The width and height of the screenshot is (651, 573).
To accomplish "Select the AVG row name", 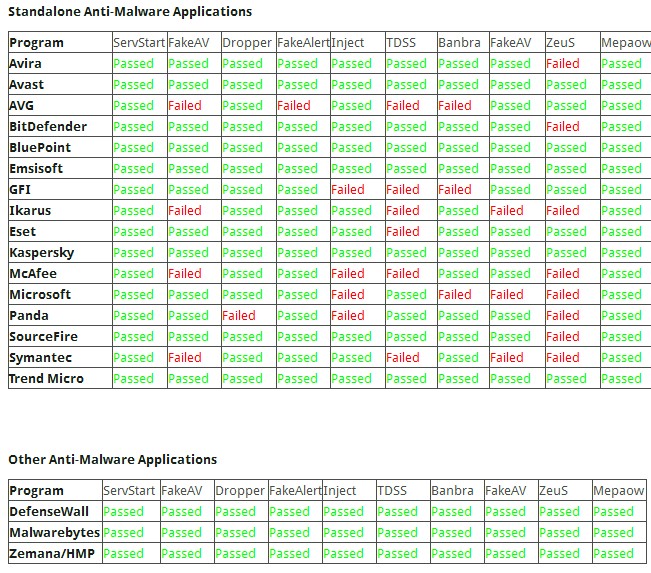I will click(21, 105).
